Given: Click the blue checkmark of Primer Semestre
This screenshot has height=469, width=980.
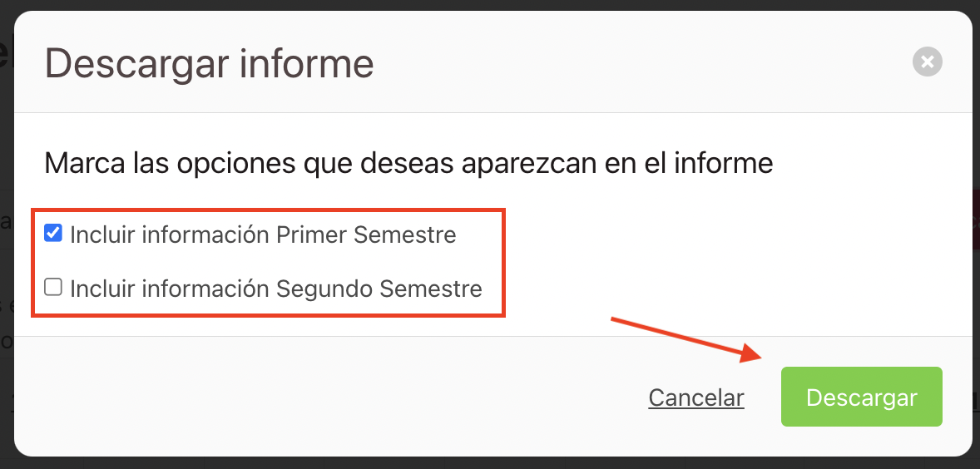Looking at the screenshot, I should [53, 234].
